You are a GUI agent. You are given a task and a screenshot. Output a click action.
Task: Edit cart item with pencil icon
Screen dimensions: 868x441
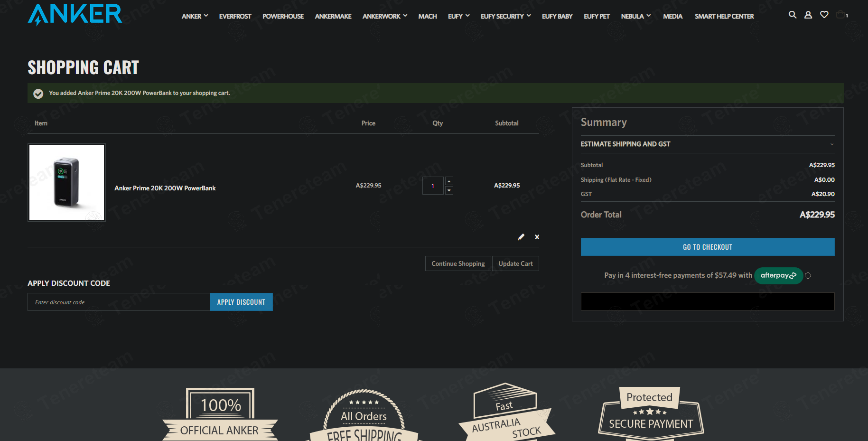pos(521,237)
